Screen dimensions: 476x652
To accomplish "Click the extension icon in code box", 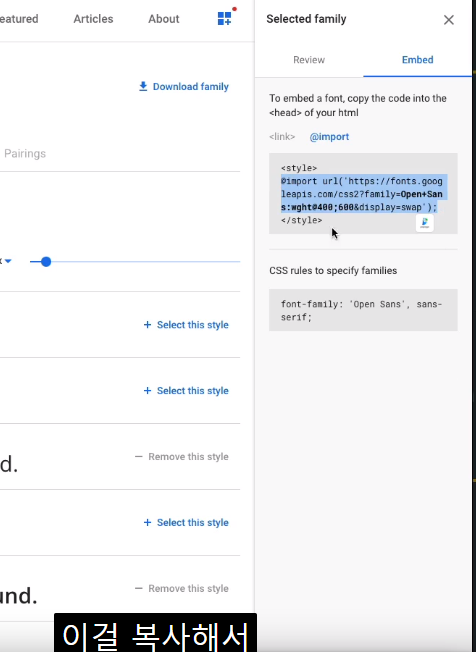I will coord(424,222).
